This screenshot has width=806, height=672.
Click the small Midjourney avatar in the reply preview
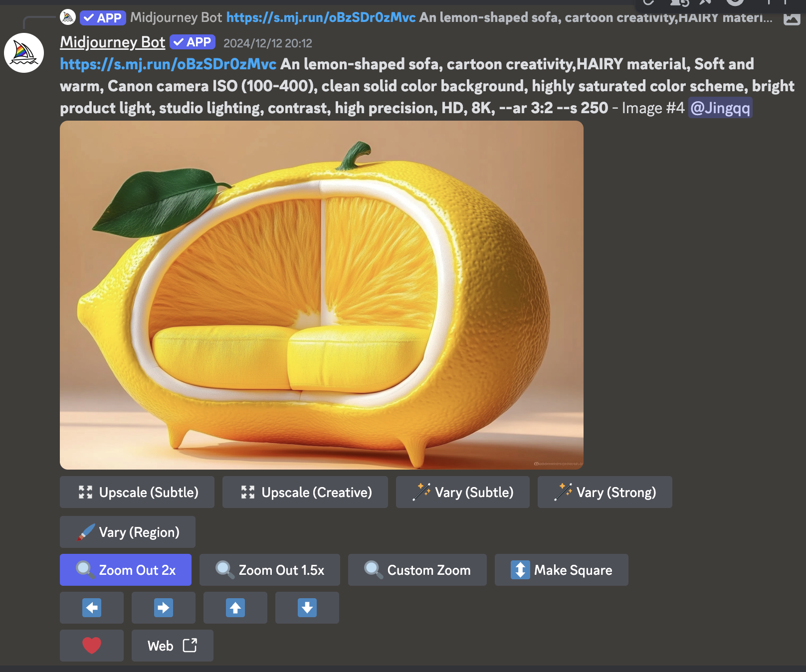[68, 17]
